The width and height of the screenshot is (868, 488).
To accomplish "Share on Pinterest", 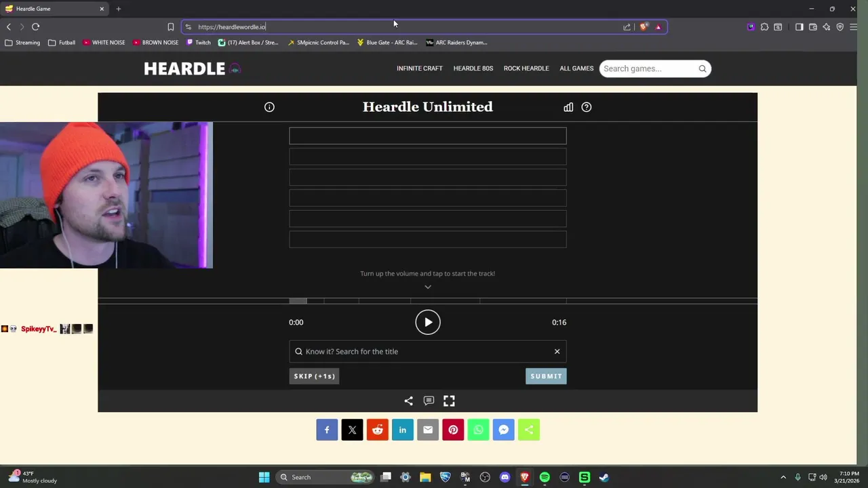I will [x=453, y=430].
